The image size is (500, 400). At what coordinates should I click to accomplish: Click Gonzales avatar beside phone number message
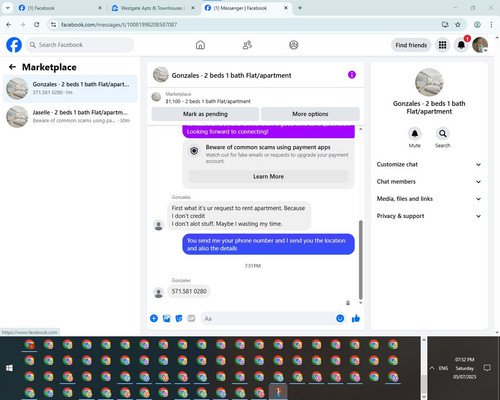coord(158,293)
